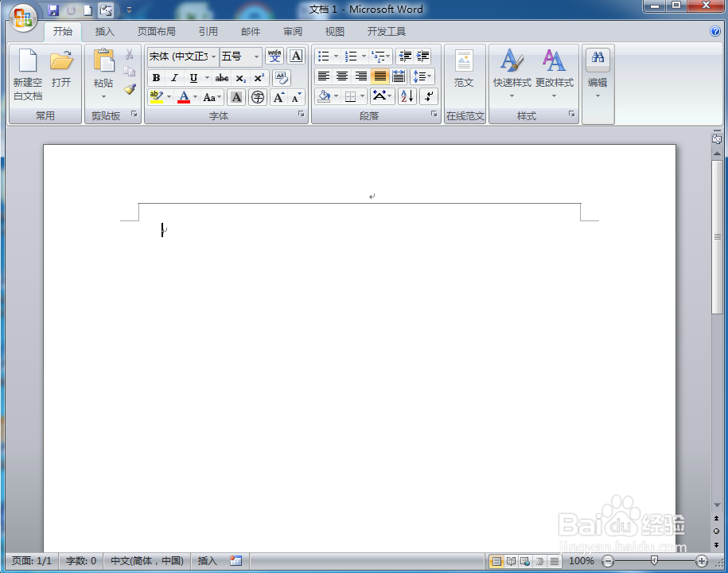Image resolution: width=728 pixels, height=573 pixels.
Task: Switch to the 引用 tab
Action: click(x=208, y=31)
